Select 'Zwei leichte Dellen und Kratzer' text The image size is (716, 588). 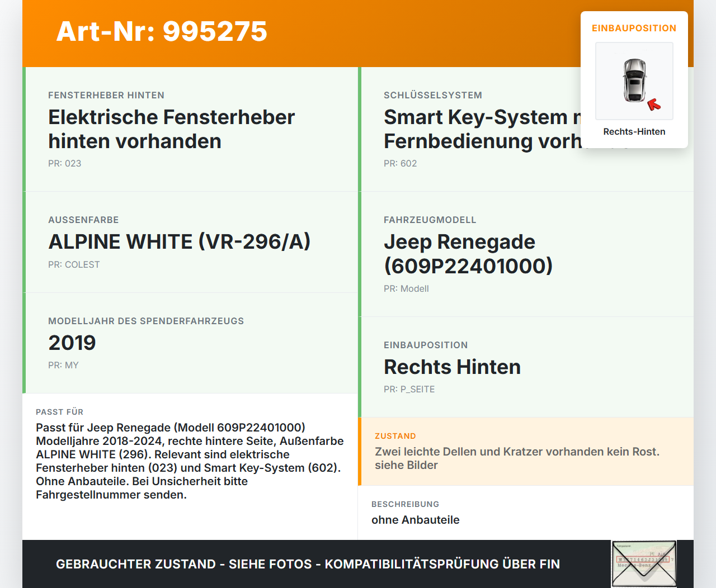[x=517, y=458]
